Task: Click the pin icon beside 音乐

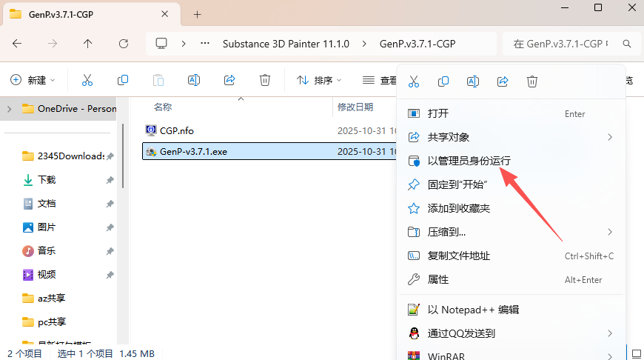Action: 110,251
